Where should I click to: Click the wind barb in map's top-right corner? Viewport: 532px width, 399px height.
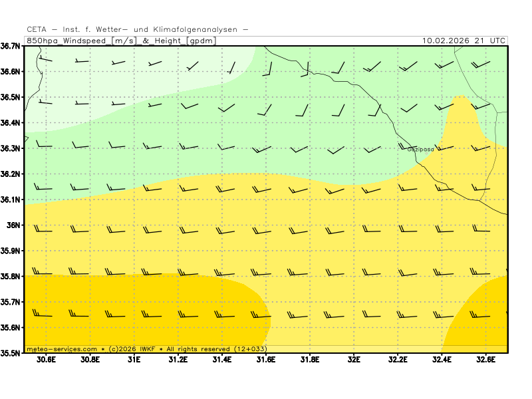click(x=480, y=65)
